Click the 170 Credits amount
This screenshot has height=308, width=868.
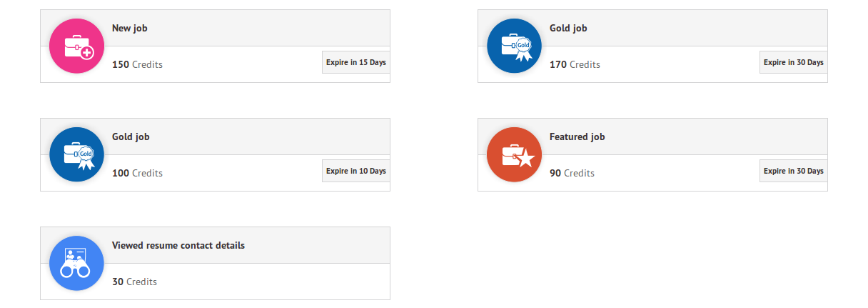[x=575, y=64]
